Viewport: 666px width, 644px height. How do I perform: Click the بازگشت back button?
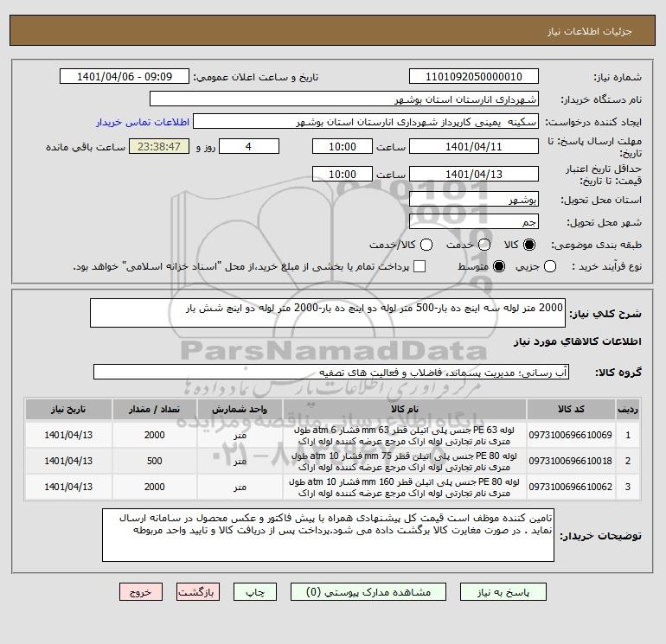point(198,592)
